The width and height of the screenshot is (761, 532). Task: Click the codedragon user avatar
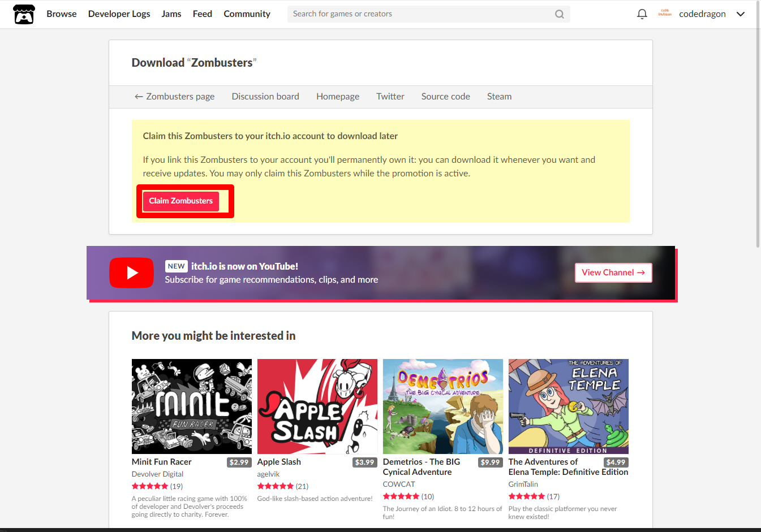tap(665, 13)
